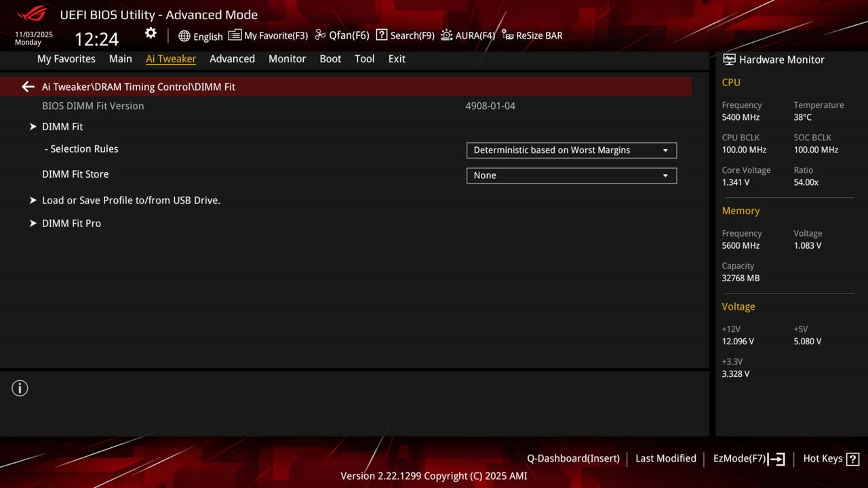
Task: Open the Selection Rules dropdown
Action: 571,150
